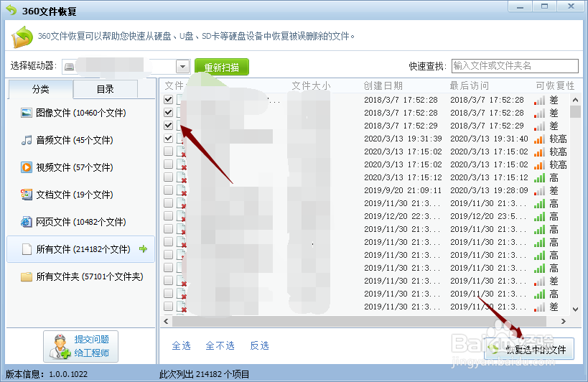Click created date 2019/12/20 22:3...

(x=402, y=216)
